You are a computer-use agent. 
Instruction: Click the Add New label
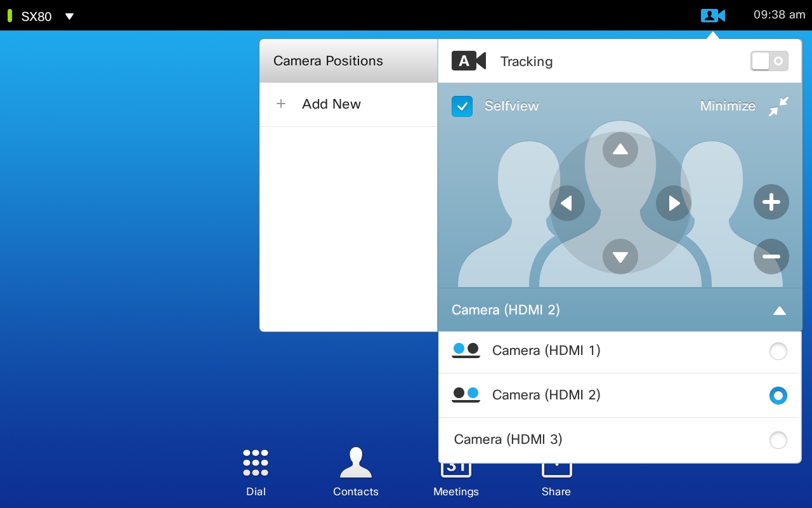[x=331, y=104]
